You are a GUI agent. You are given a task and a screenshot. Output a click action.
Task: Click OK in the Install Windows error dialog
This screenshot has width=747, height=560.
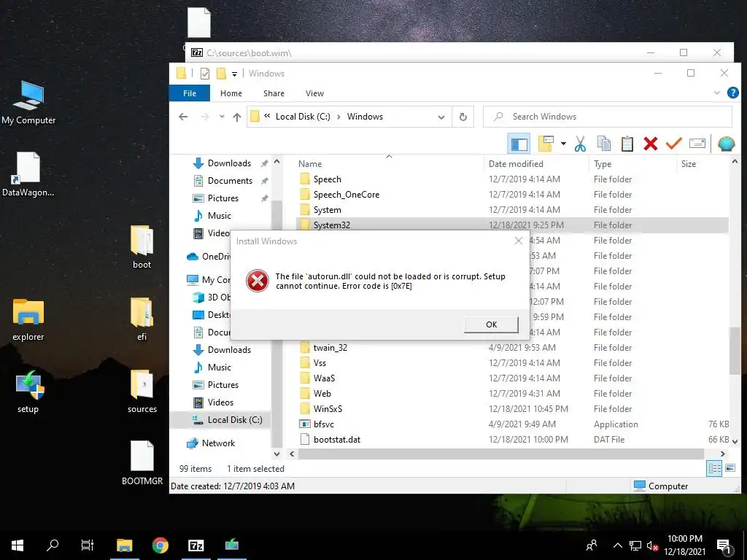(x=491, y=324)
